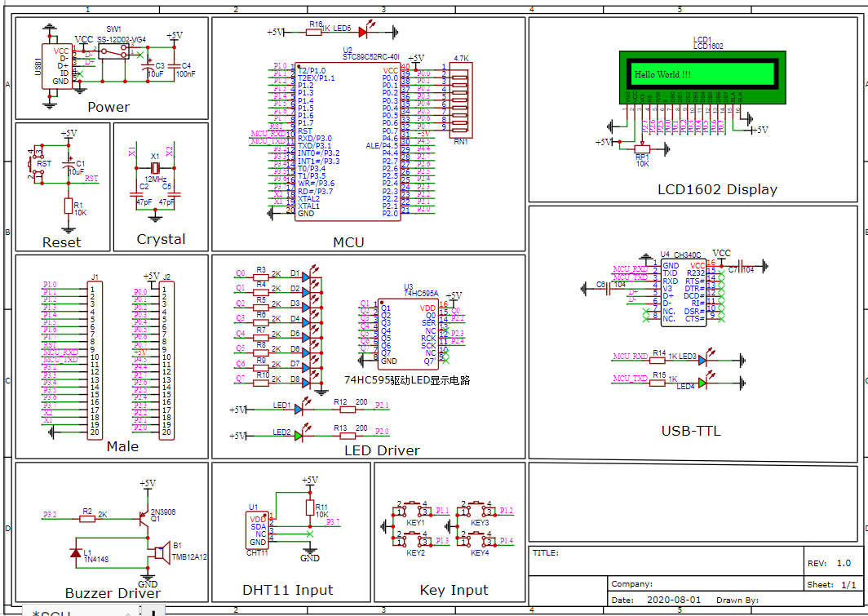Screen dimensions: 868x616
Task: Click the "USB-TTL" block title
Action: [692, 431]
